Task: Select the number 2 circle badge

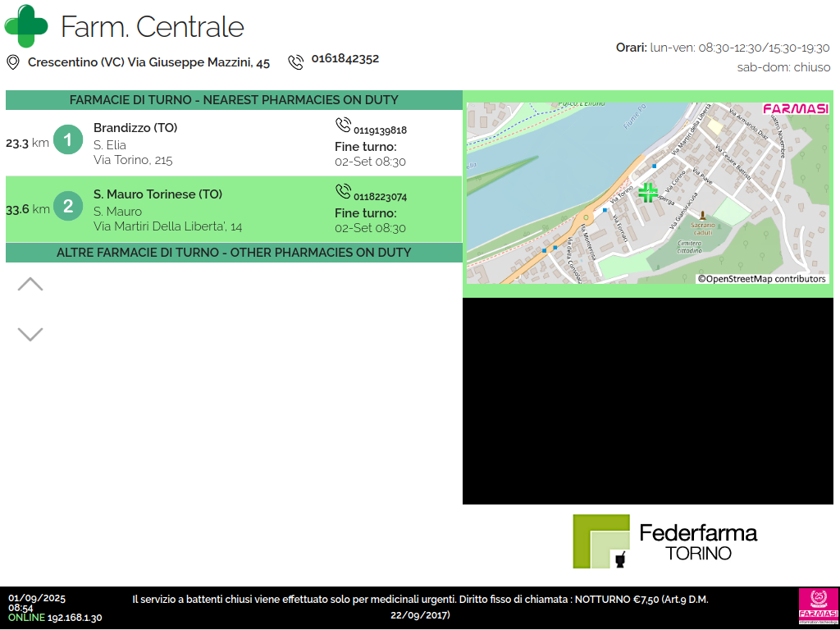Action: pyautogui.click(x=68, y=207)
